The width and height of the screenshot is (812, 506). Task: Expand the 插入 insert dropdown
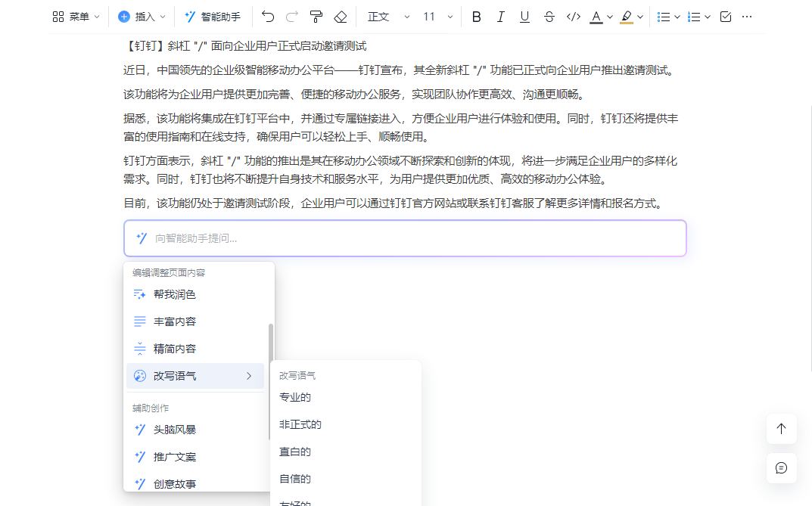point(142,17)
